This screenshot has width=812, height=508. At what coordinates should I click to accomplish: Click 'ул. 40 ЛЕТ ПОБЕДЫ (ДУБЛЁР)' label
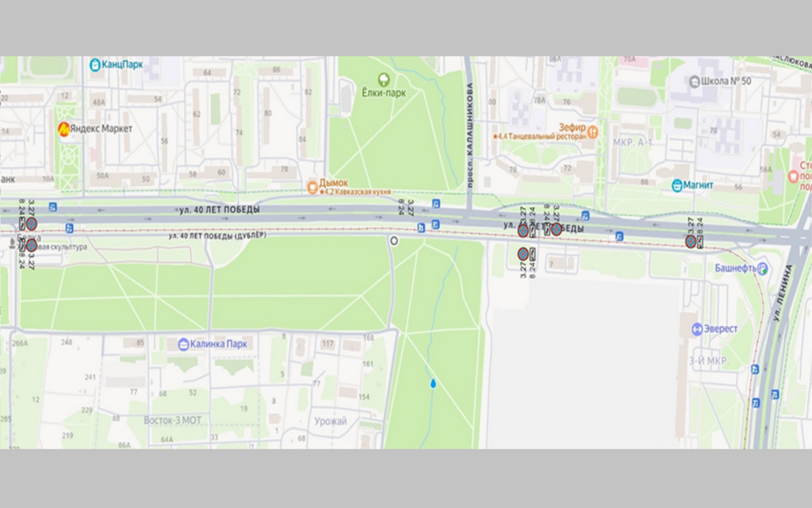click(x=217, y=235)
